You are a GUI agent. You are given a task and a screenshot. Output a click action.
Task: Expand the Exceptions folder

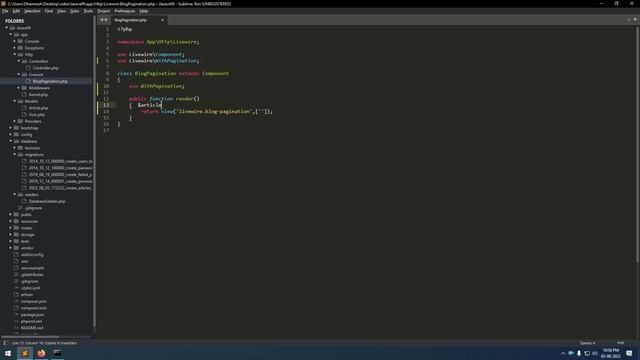[x=15, y=48]
